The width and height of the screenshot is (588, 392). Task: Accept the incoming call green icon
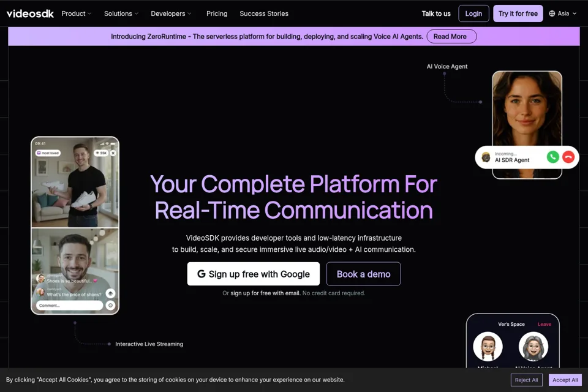[x=552, y=157]
